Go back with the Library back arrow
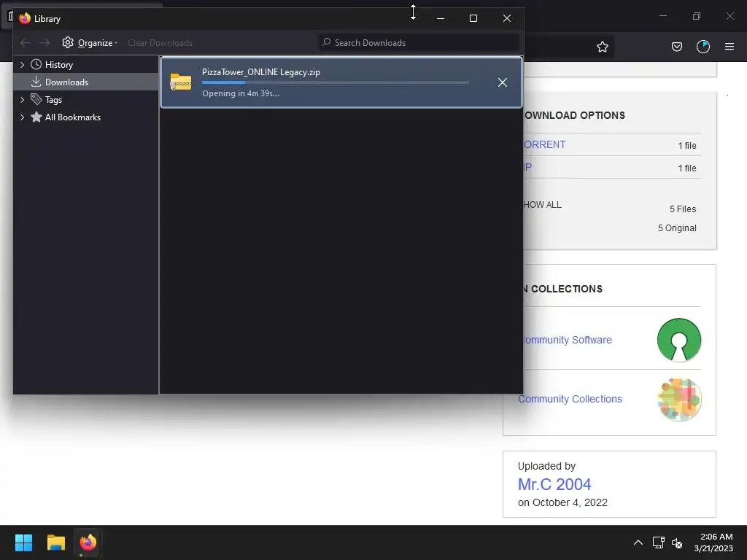This screenshot has height=560, width=747. pos(26,43)
